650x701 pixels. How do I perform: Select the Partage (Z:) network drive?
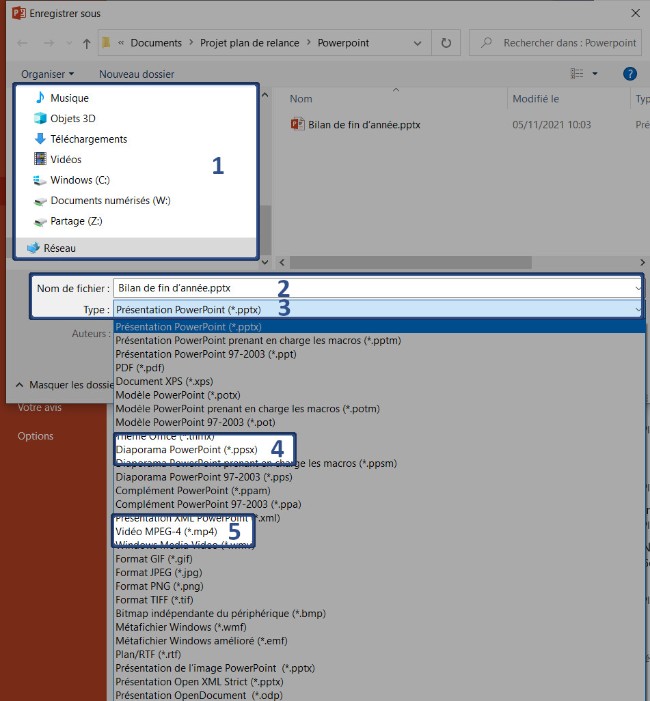click(76, 221)
